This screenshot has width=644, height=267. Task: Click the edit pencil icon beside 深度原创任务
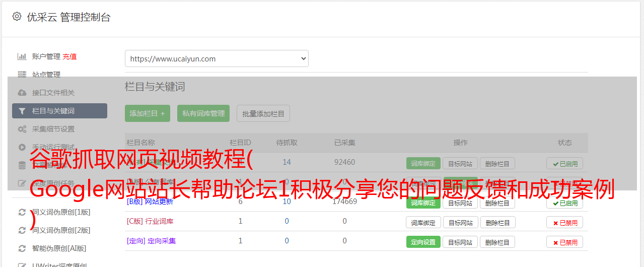[22, 183]
